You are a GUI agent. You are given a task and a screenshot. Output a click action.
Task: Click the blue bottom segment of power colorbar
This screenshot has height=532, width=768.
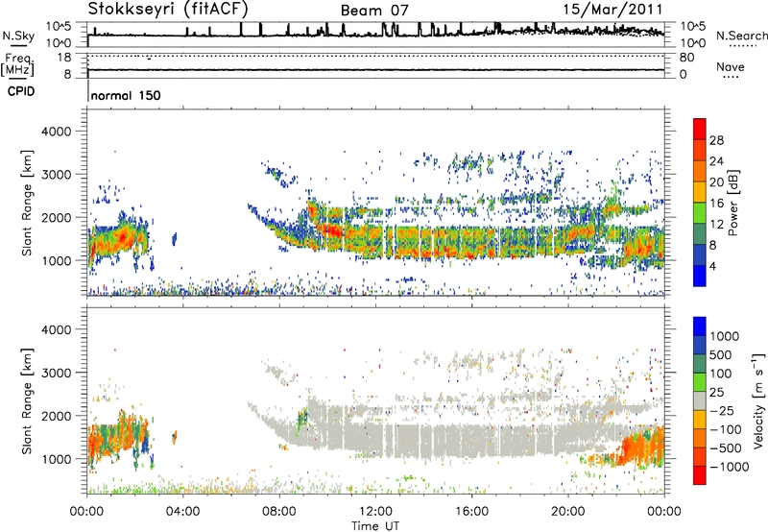click(700, 276)
